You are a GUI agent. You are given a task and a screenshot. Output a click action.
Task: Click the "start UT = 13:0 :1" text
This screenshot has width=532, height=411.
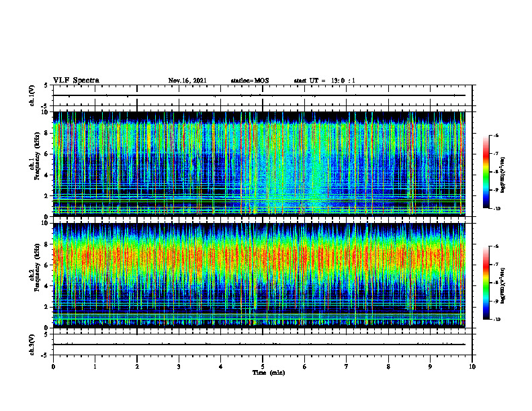point(324,81)
